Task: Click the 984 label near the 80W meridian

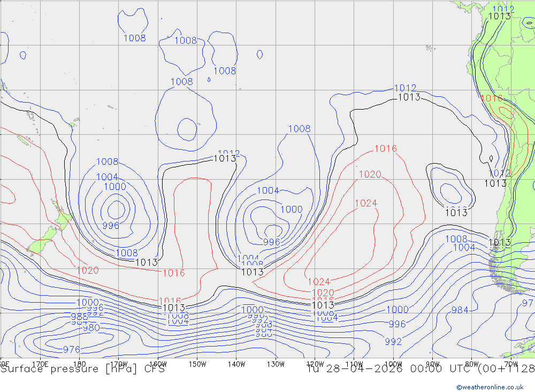Action: 460,310
